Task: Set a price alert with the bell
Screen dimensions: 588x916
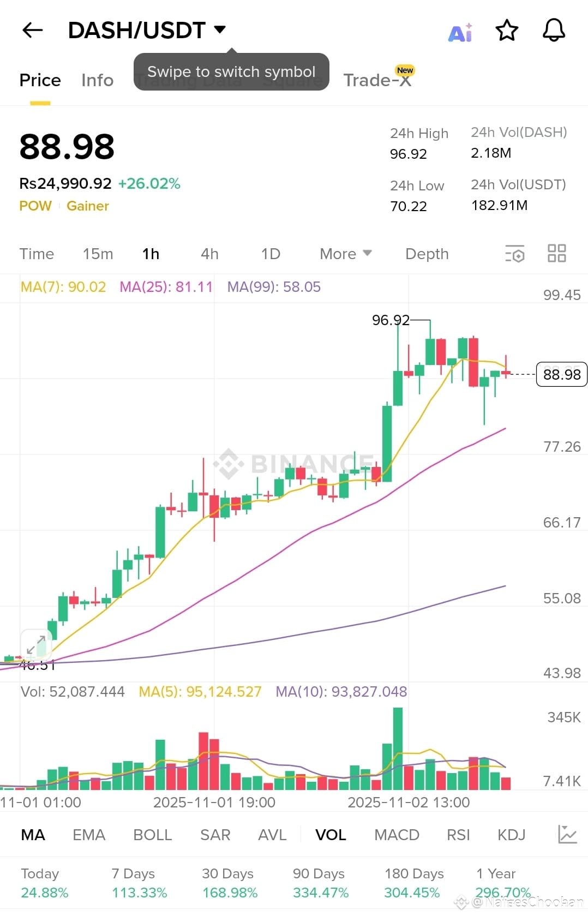Action: 554,31
